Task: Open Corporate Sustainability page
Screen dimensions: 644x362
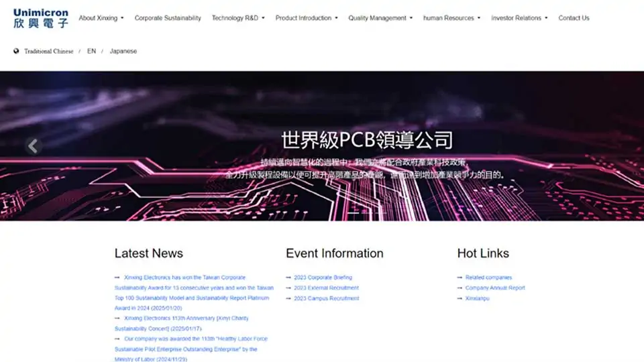Action: pyautogui.click(x=168, y=18)
